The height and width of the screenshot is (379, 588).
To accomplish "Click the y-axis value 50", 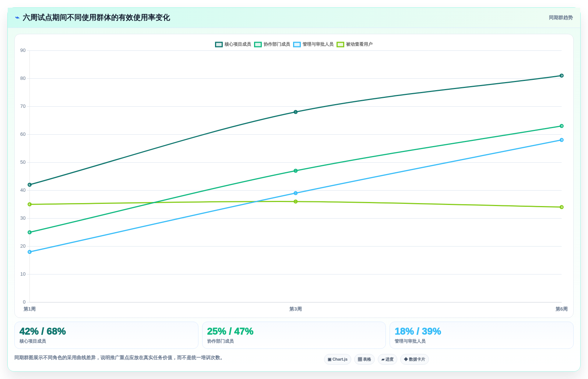I will [x=23, y=162].
